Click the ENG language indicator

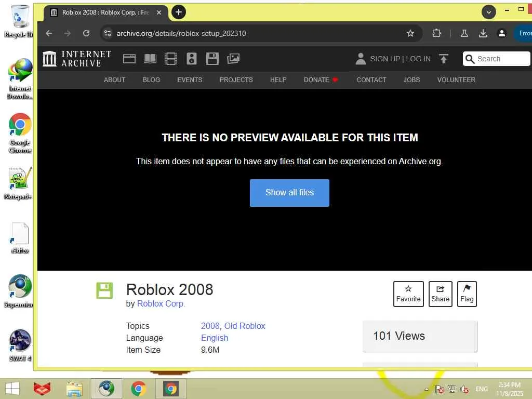click(x=482, y=389)
